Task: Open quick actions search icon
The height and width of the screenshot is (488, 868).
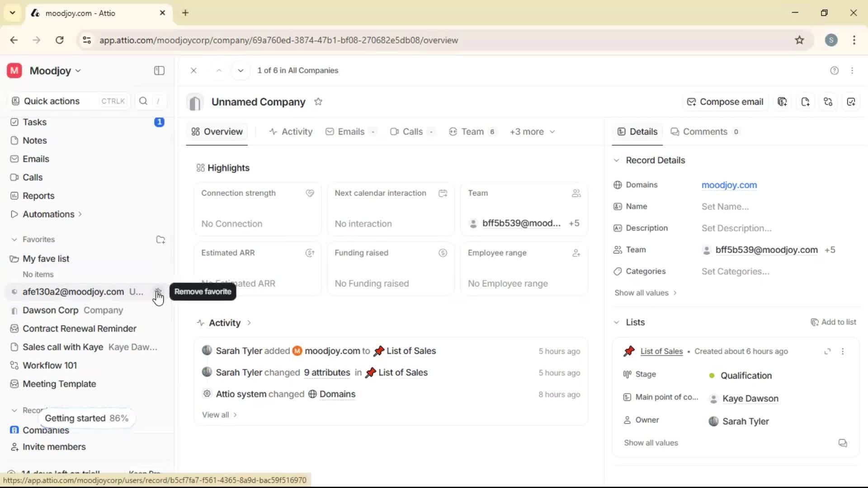Action: [143, 101]
